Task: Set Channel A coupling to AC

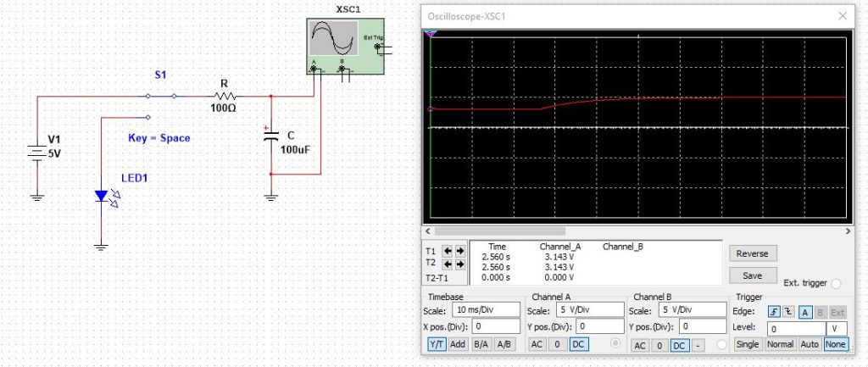Action: [x=537, y=344]
